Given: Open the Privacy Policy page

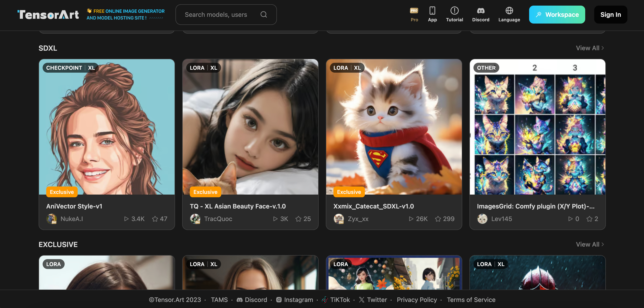Looking at the screenshot, I should coord(417,300).
